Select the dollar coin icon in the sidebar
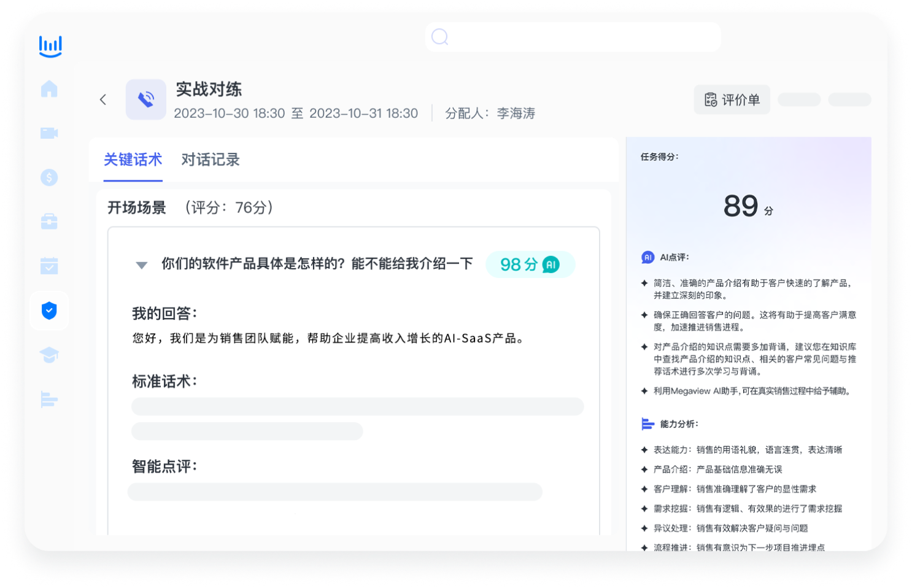The height and width of the screenshot is (588, 912). [49, 177]
